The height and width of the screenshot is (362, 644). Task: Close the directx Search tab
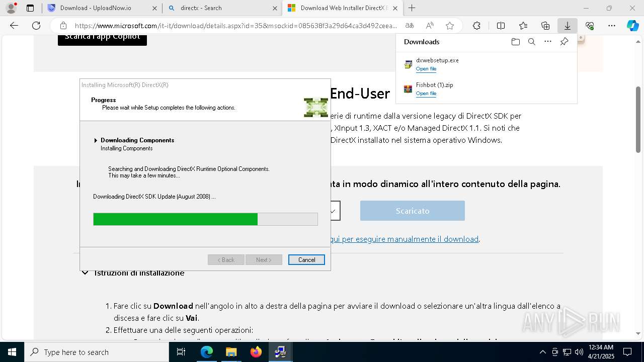[275, 8]
